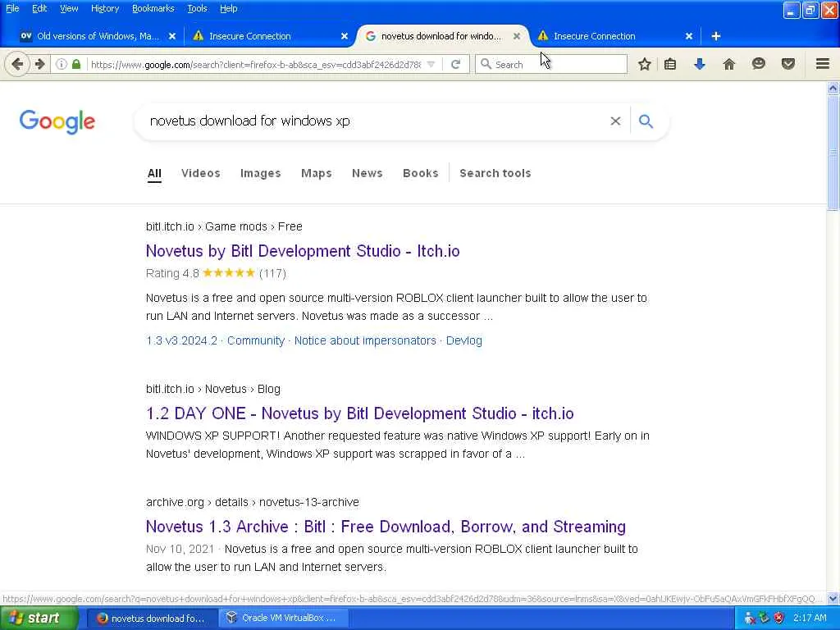Click the red security shield tray icon

coord(779,619)
